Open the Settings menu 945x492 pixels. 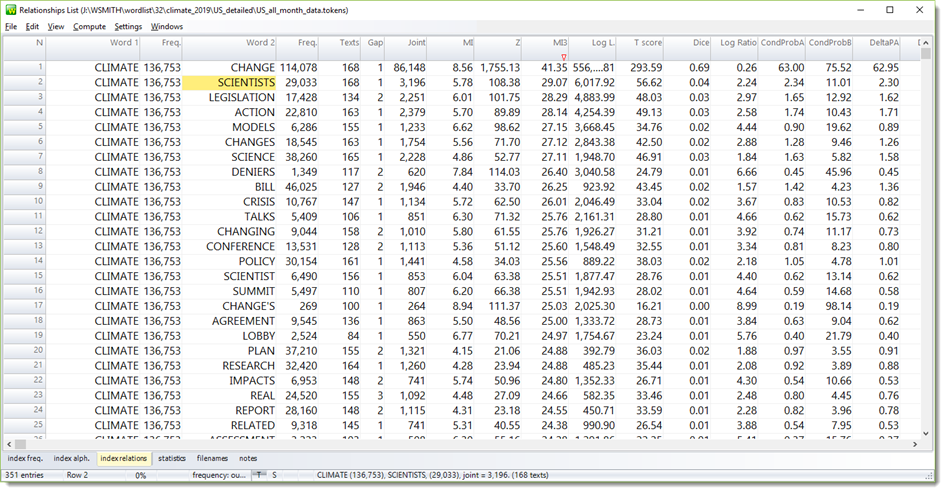tap(128, 27)
